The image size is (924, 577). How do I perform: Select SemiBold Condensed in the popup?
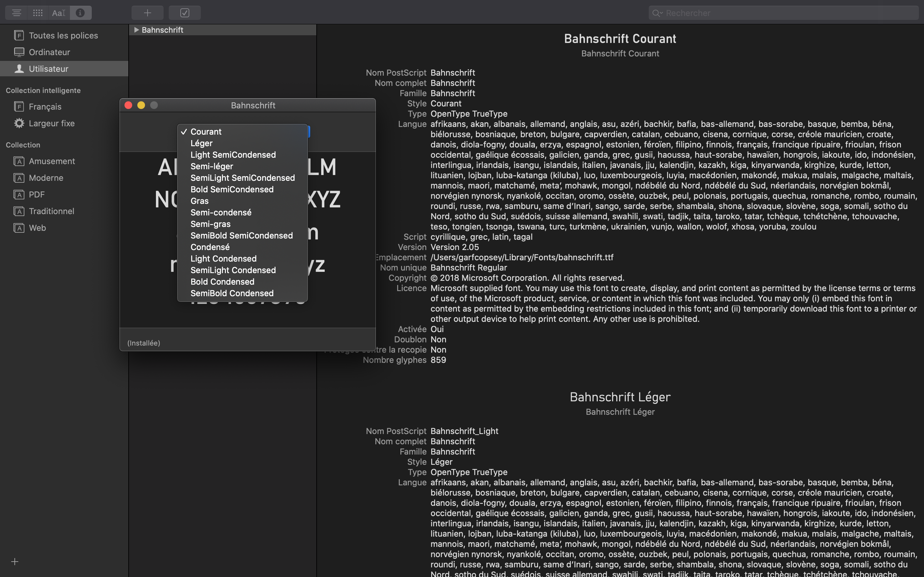point(232,293)
